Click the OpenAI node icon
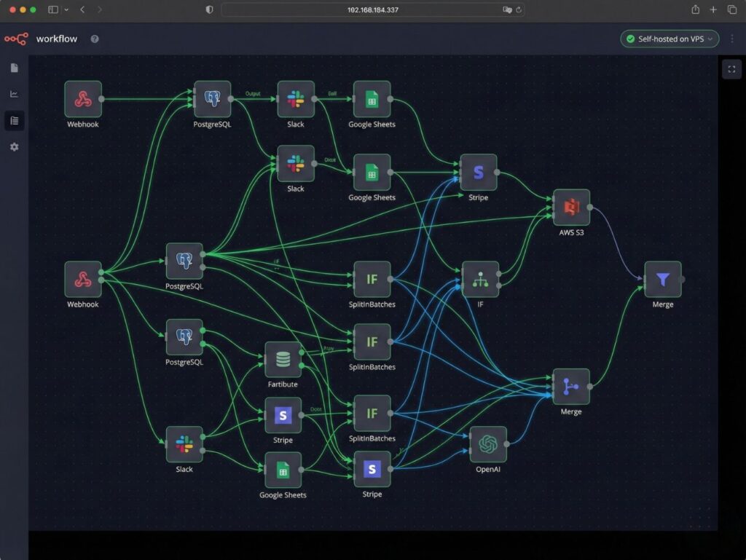This screenshot has height=560, width=746. 488,444
